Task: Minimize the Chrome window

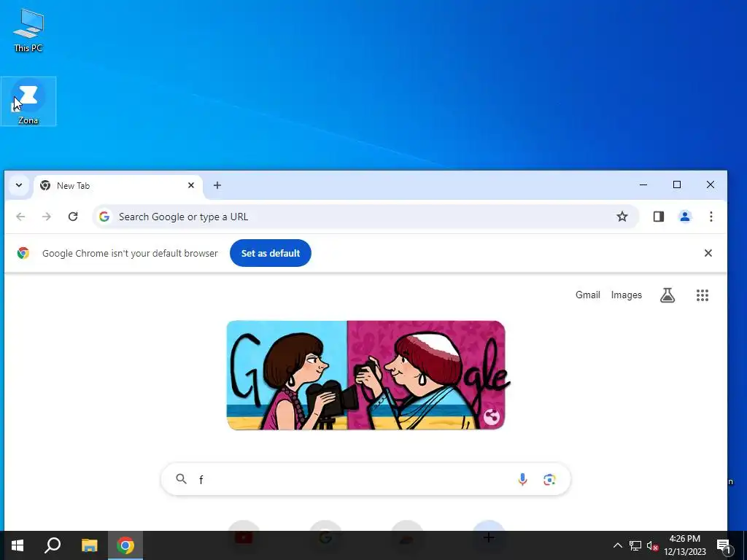Action: click(x=643, y=184)
